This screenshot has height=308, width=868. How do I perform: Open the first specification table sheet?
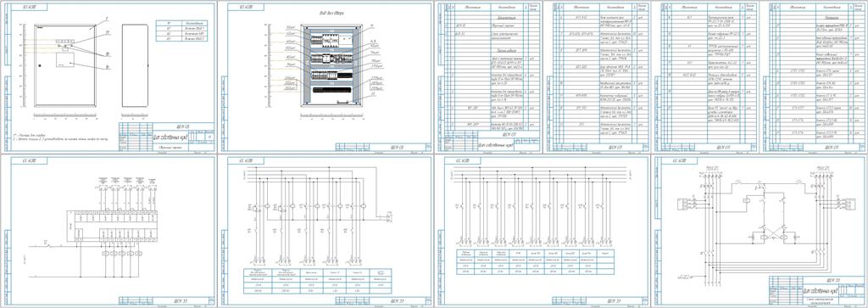[x=489, y=76]
